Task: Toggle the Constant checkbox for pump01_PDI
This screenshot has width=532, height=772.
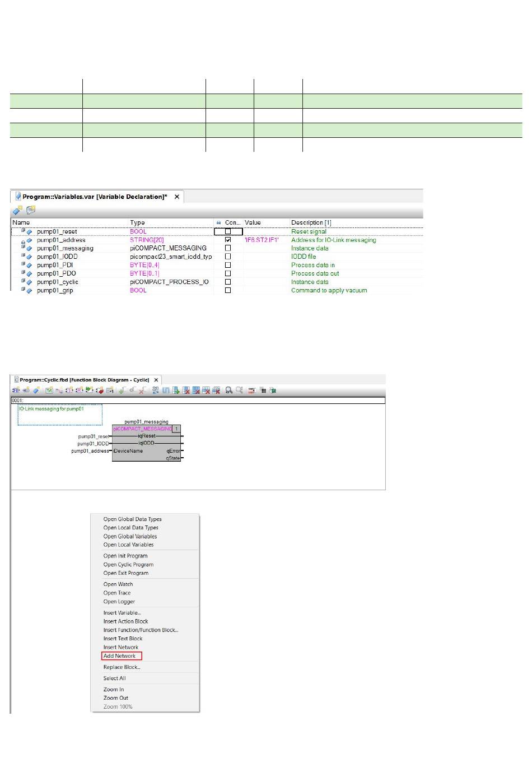Action: (x=228, y=265)
